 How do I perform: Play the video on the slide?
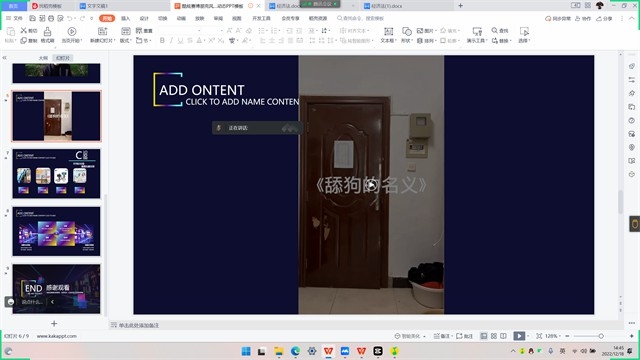tap(371, 185)
